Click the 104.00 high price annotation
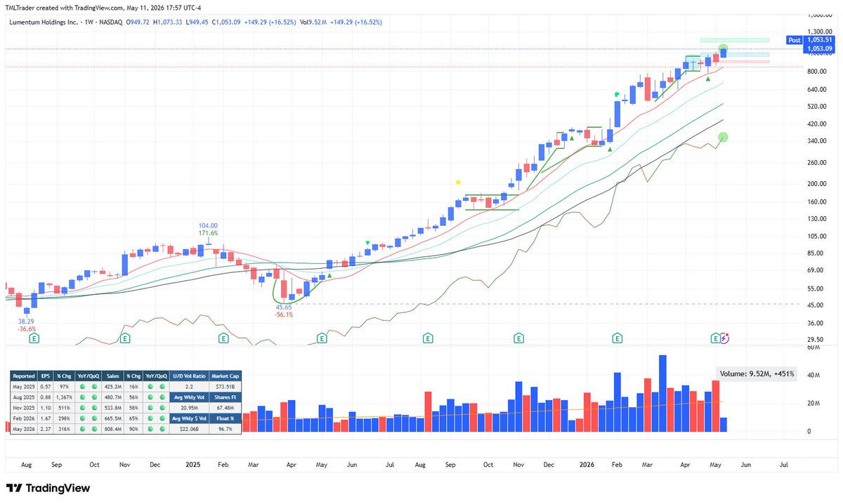The width and height of the screenshot is (843, 504). tap(208, 225)
